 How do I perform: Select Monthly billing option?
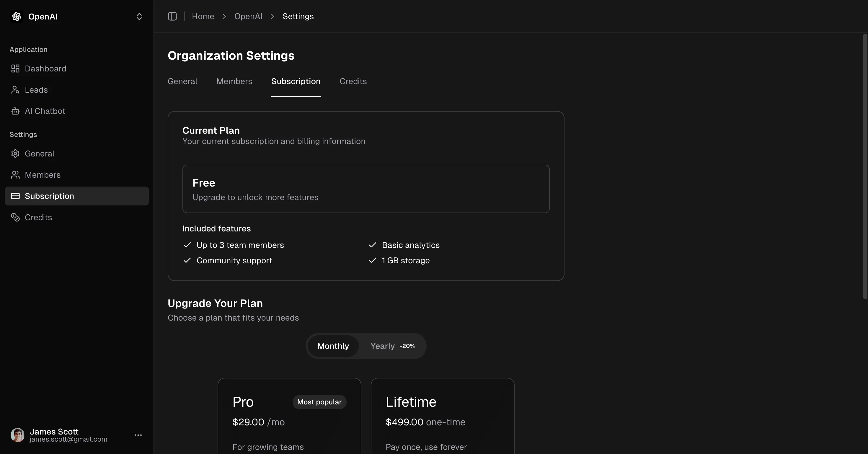(x=333, y=346)
